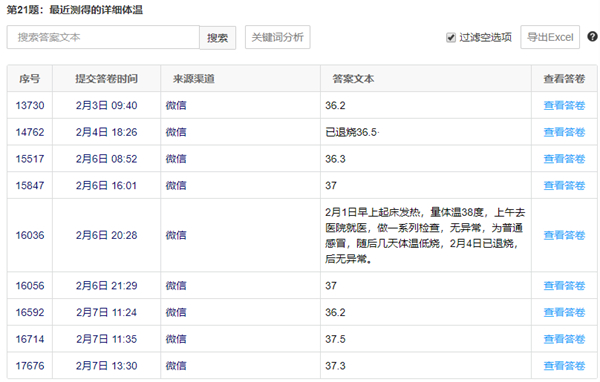Open 查看答卷 for entry 16036
This screenshot has width=600, height=382.
coord(564,235)
